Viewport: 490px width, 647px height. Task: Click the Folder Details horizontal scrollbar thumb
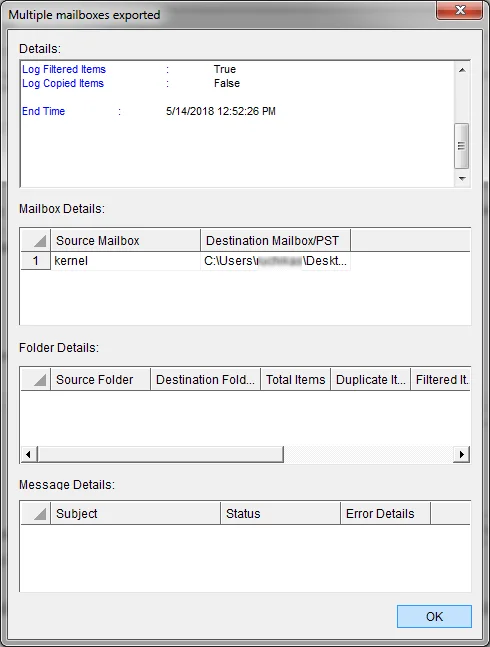160,454
